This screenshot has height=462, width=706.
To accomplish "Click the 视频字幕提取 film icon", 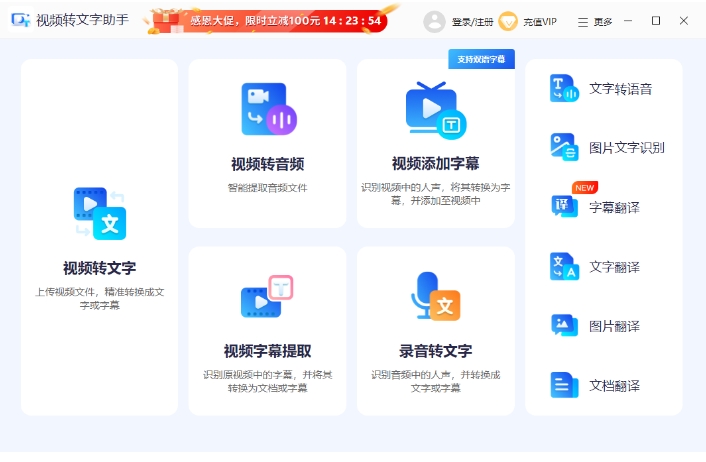I will (x=267, y=296).
